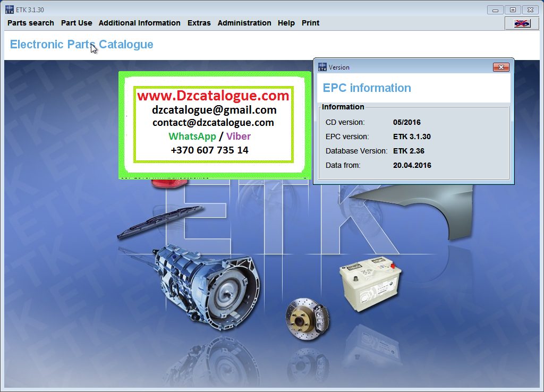
Task: Click the CD version label
Action: coord(345,123)
